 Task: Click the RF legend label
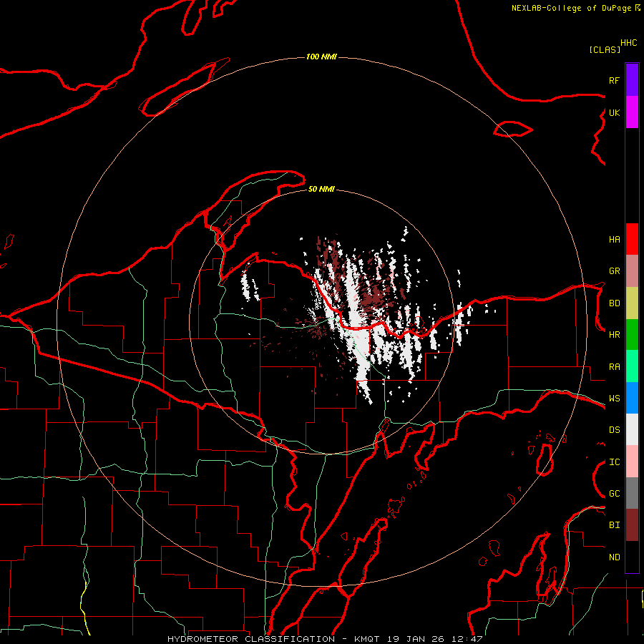point(614,80)
